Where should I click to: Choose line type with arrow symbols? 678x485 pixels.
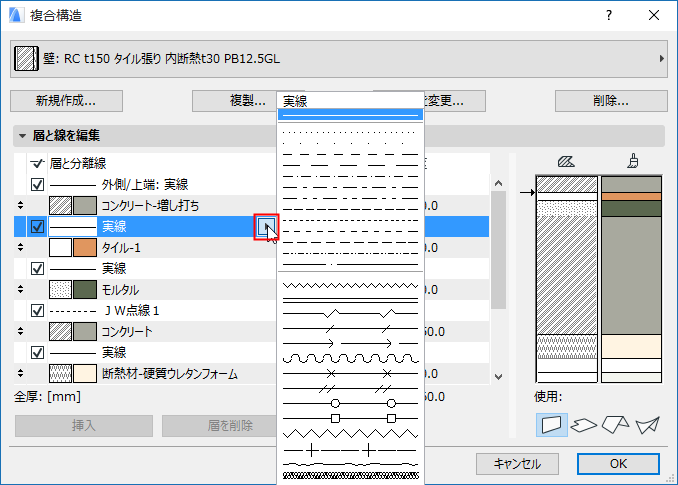(350, 344)
